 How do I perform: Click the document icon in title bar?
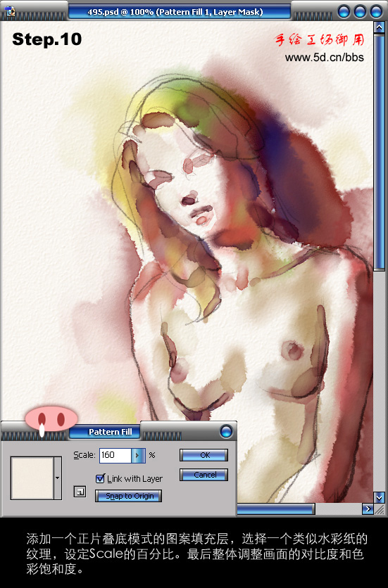coord(10,11)
